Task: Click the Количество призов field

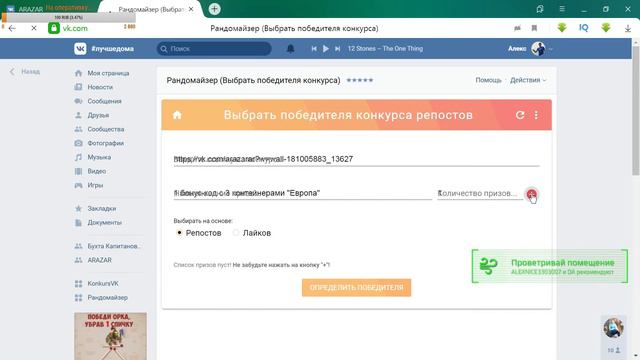Action: (480, 193)
